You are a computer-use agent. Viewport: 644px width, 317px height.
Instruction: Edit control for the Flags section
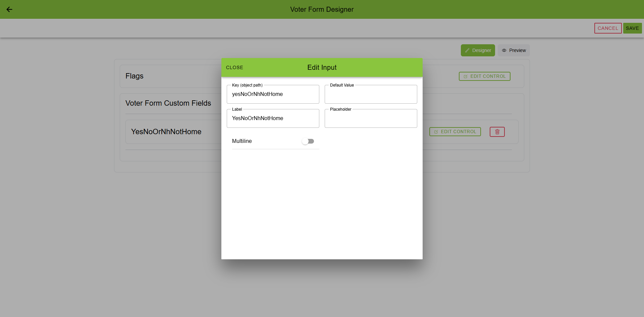click(x=484, y=76)
